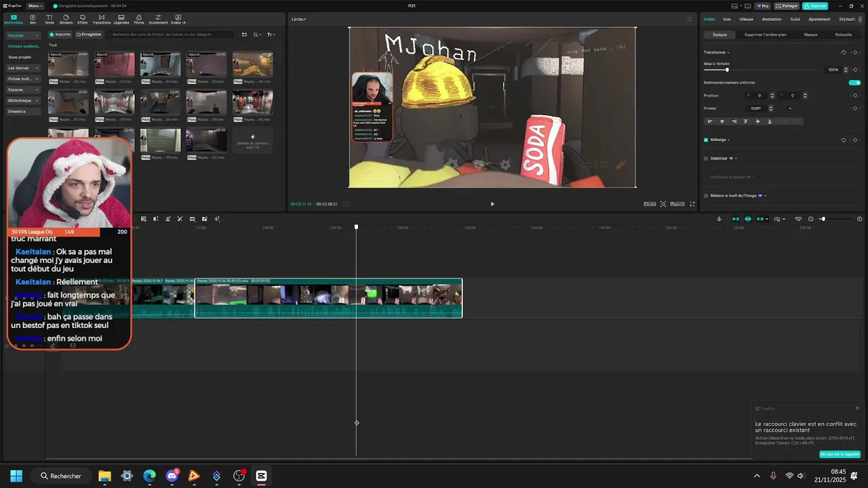
Task: Toggle clip linking in timeline
Action: point(760,219)
